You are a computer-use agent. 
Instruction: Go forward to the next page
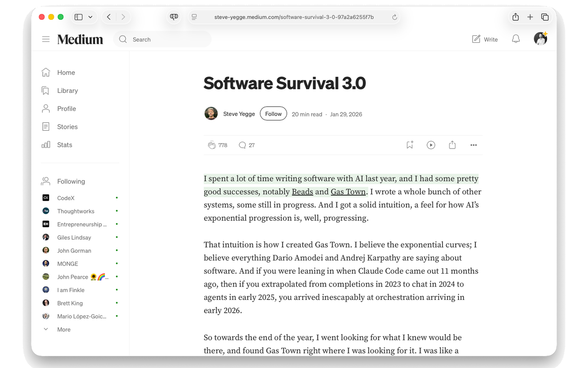pos(123,17)
